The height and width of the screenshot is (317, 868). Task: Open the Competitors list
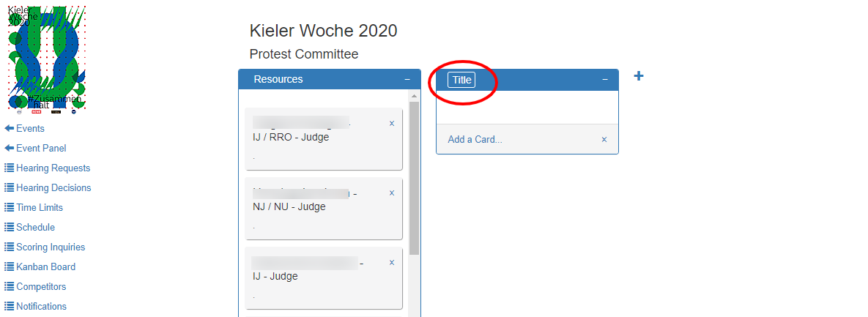(35, 286)
